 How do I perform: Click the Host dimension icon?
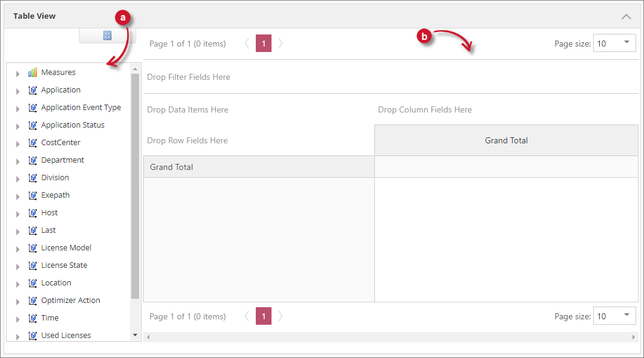pyautogui.click(x=33, y=213)
